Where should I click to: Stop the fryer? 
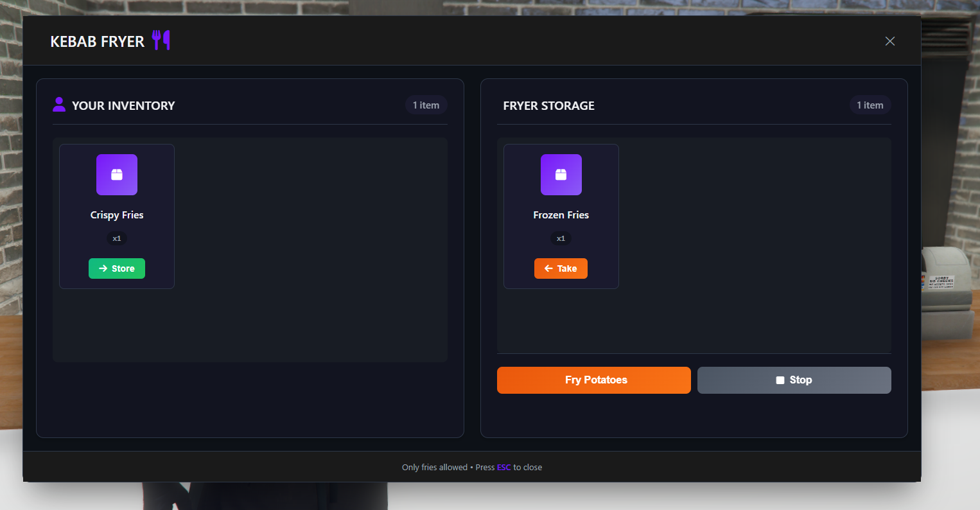[x=794, y=380]
